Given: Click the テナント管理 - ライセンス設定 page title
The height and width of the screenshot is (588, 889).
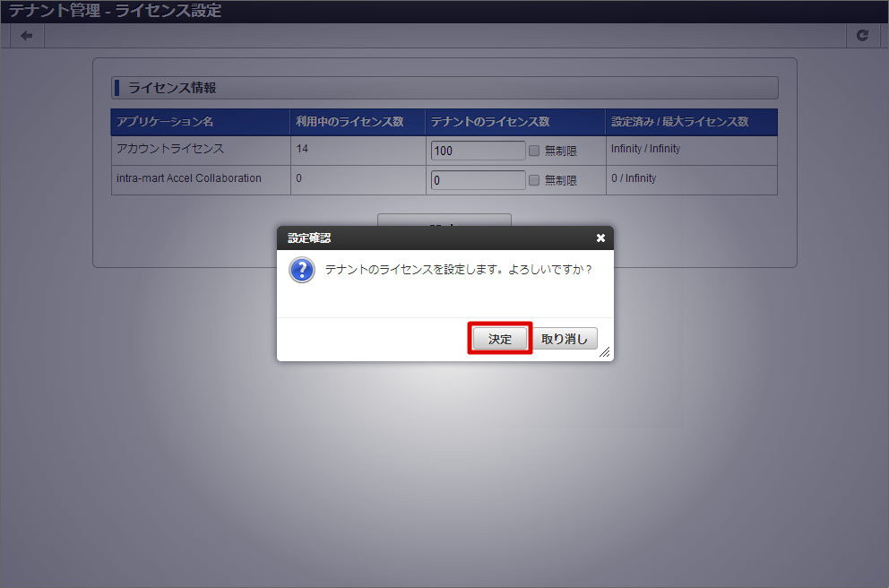Looking at the screenshot, I should coord(115,10).
